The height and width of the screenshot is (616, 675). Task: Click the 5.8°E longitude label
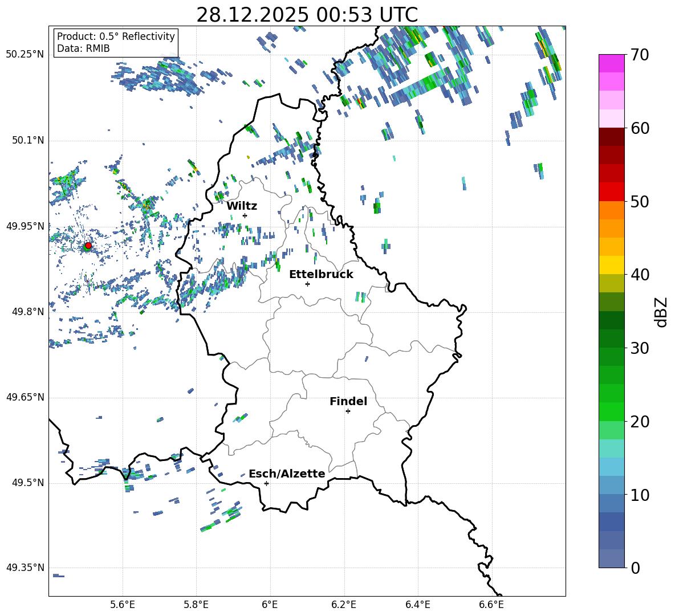pos(196,605)
